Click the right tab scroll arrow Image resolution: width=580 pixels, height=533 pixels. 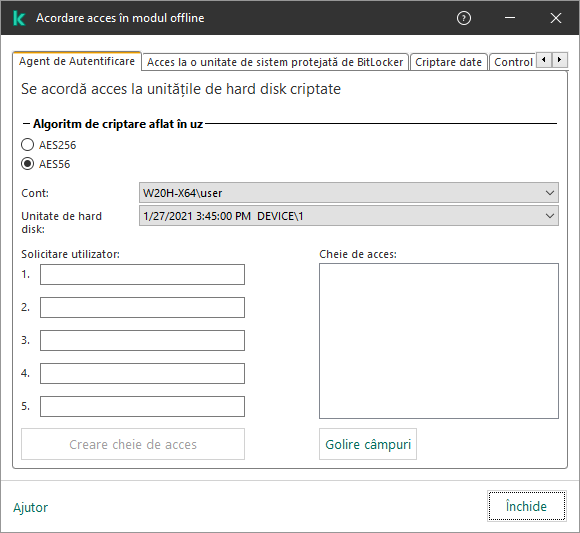(560, 60)
